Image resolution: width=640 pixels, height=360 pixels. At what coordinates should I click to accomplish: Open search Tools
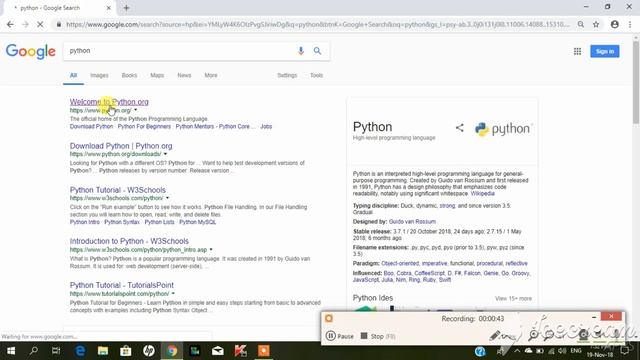316,75
